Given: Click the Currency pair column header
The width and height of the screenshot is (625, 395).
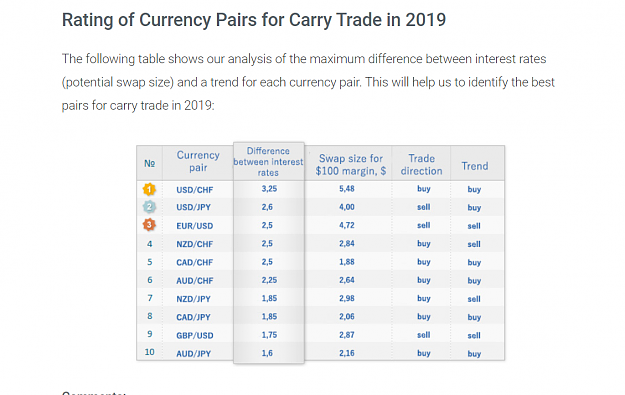Looking at the screenshot, I should click(x=198, y=161).
